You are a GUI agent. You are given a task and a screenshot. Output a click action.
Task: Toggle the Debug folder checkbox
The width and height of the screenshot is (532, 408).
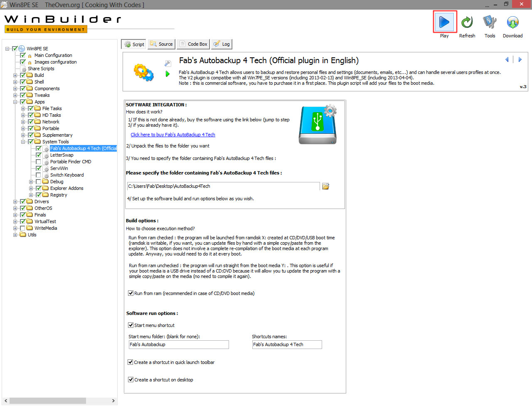pyautogui.click(x=38, y=182)
